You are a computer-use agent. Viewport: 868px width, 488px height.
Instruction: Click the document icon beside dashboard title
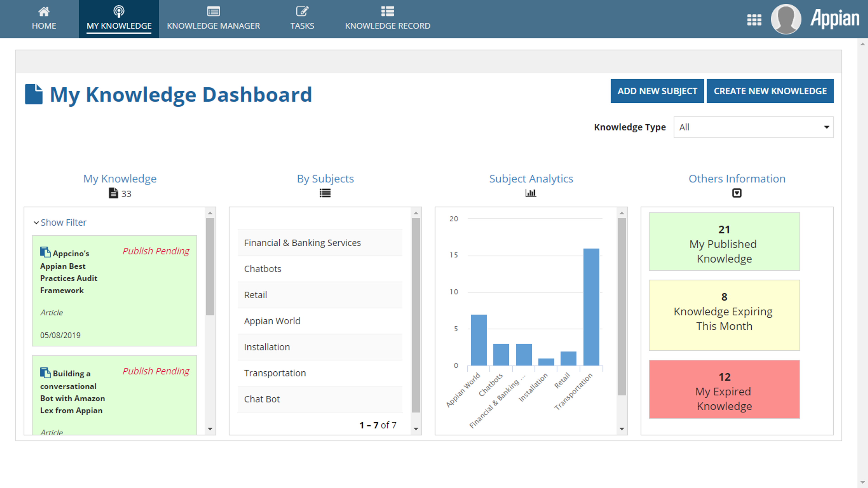(x=34, y=94)
